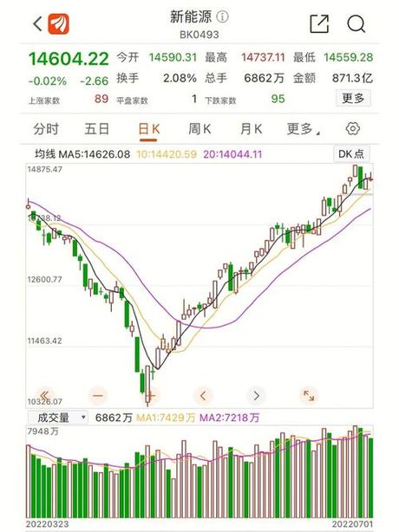Tap the 金额 value 871.3亿

point(352,78)
